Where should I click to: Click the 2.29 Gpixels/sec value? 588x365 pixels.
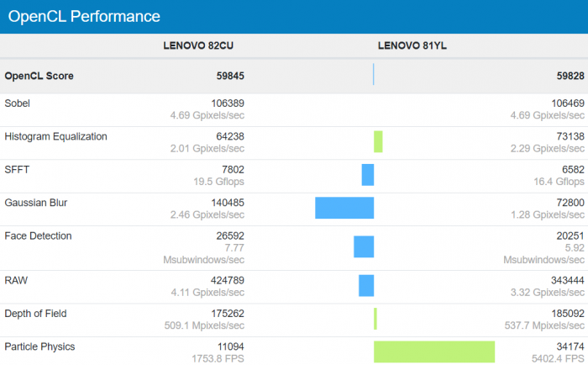[x=548, y=149]
